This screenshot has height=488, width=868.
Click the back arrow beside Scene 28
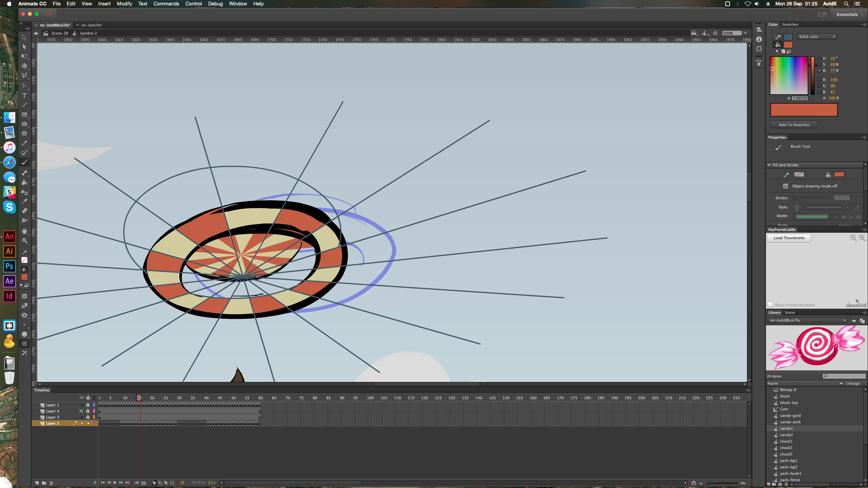click(x=36, y=33)
